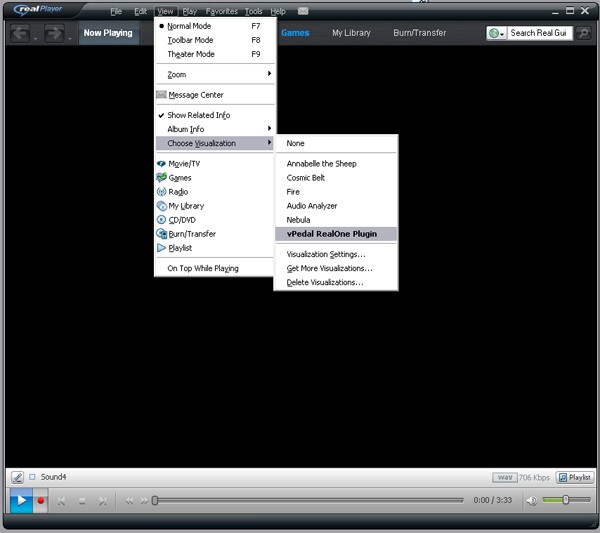Open Message Center from the View menu
The height and width of the screenshot is (533, 600).
(215, 95)
